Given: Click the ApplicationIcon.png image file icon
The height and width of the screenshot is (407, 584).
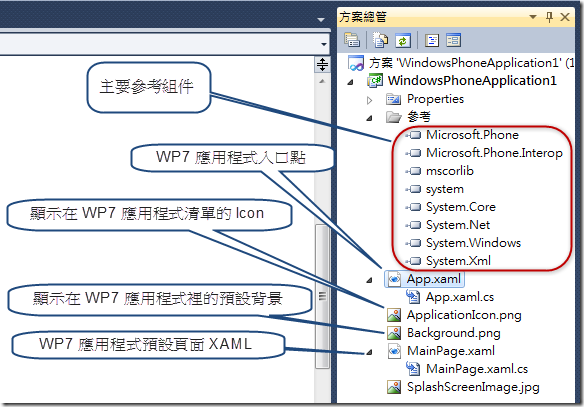Looking at the screenshot, I should (x=394, y=315).
